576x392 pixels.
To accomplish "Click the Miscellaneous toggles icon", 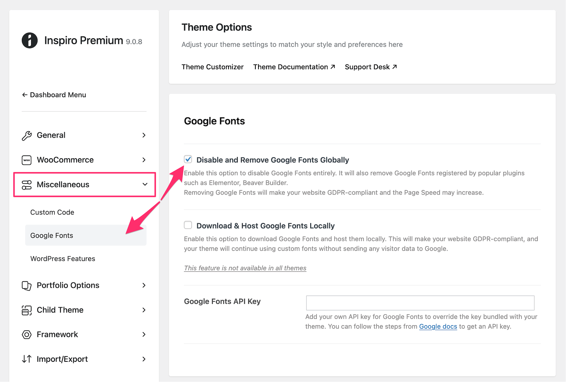I will click(27, 185).
